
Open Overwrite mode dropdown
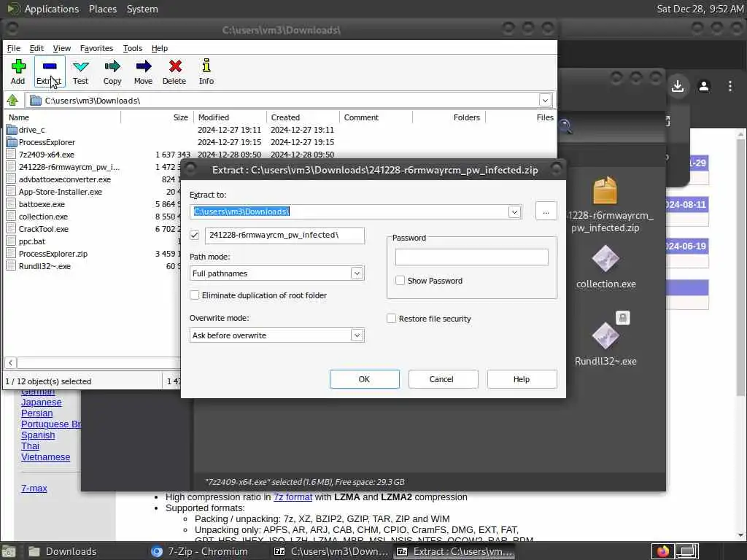point(357,335)
